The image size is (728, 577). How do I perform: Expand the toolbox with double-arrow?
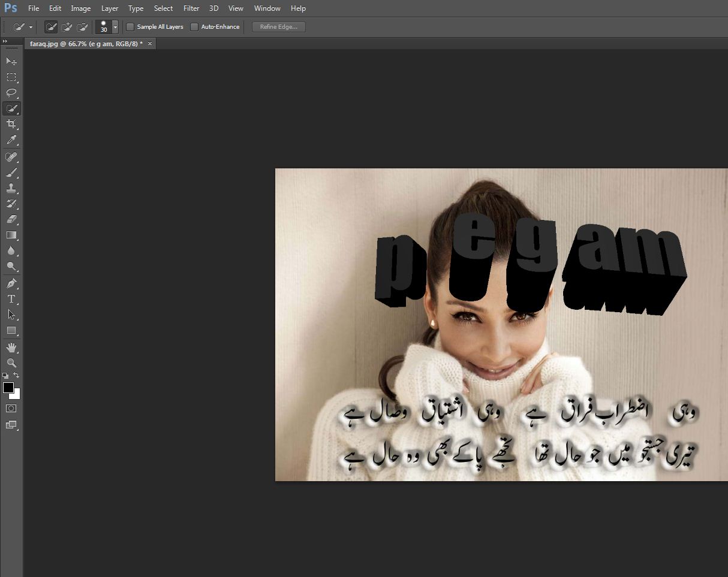click(5, 41)
